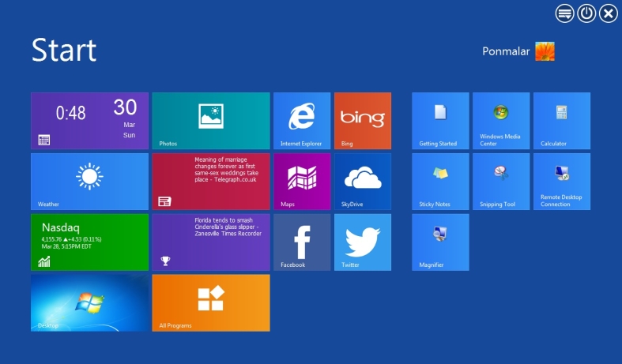Viewport: 622px width, 364px height.
Task: Click the date number 30
Action: tap(125, 107)
